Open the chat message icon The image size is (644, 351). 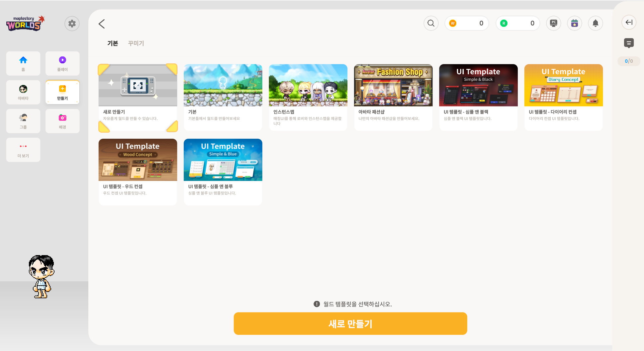[629, 43]
